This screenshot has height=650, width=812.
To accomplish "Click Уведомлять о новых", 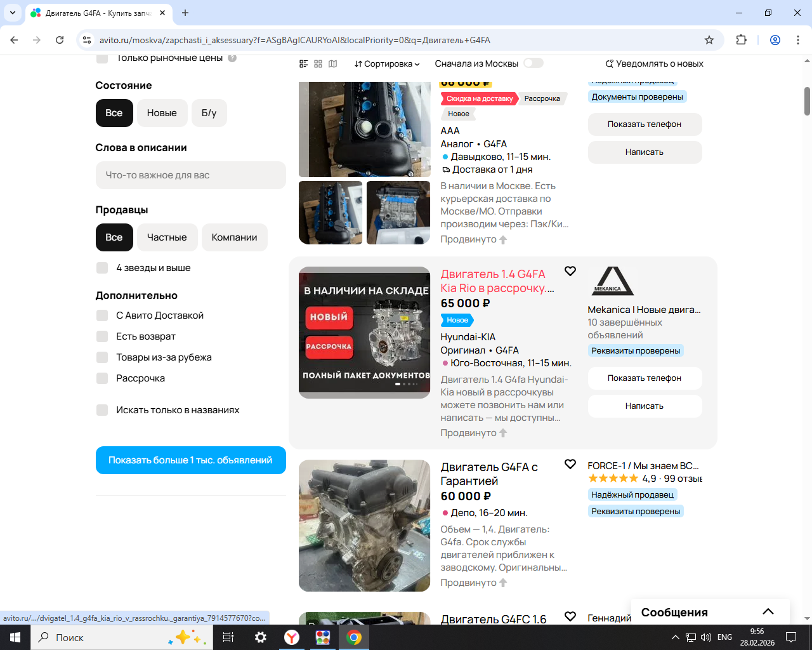I will pos(654,63).
